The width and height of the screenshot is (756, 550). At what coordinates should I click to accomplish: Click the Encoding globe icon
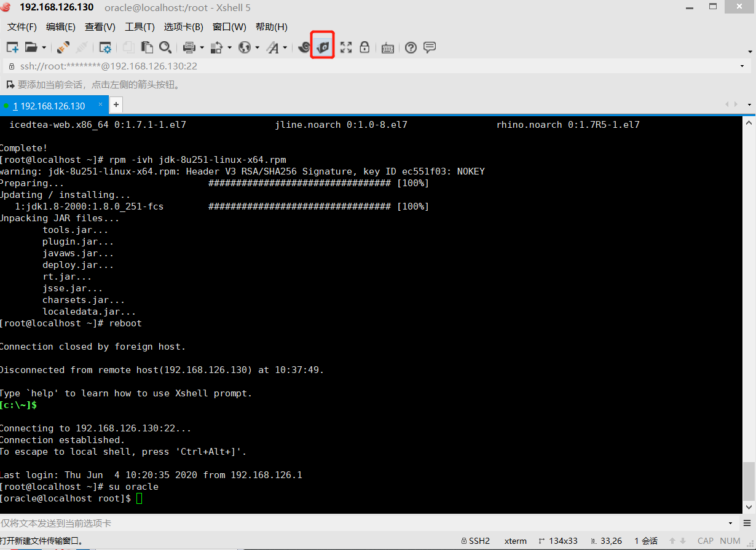(245, 47)
